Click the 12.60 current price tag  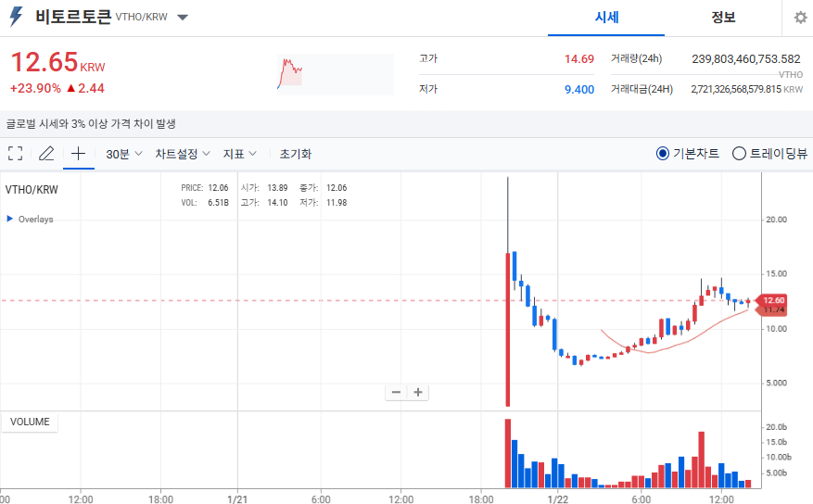(773, 300)
